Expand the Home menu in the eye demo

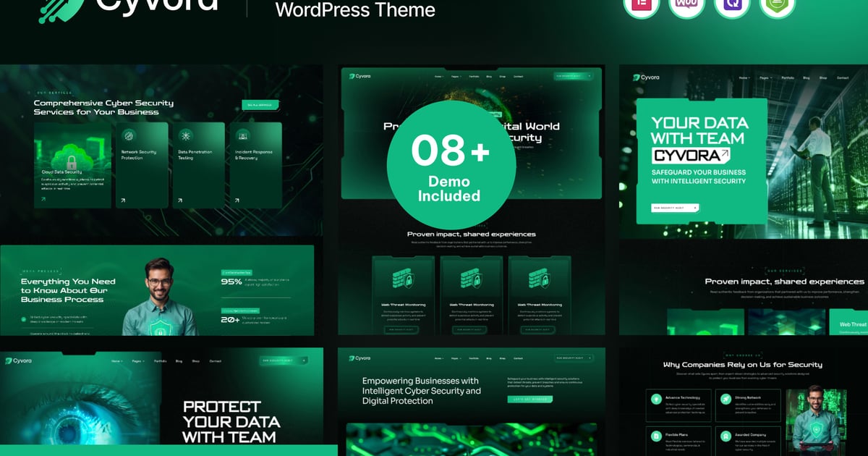118,360
